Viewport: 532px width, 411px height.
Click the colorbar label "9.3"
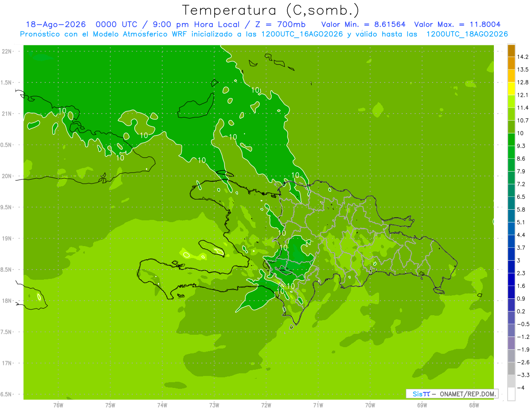[x=521, y=146]
